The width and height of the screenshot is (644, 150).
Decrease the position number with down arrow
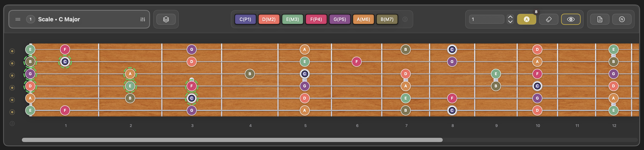point(510,22)
